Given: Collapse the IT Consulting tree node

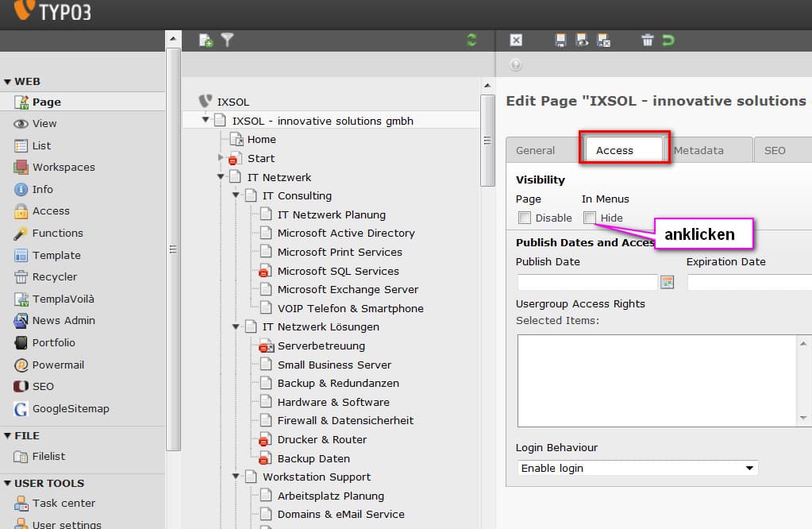Looking at the screenshot, I should coord(236,195).
